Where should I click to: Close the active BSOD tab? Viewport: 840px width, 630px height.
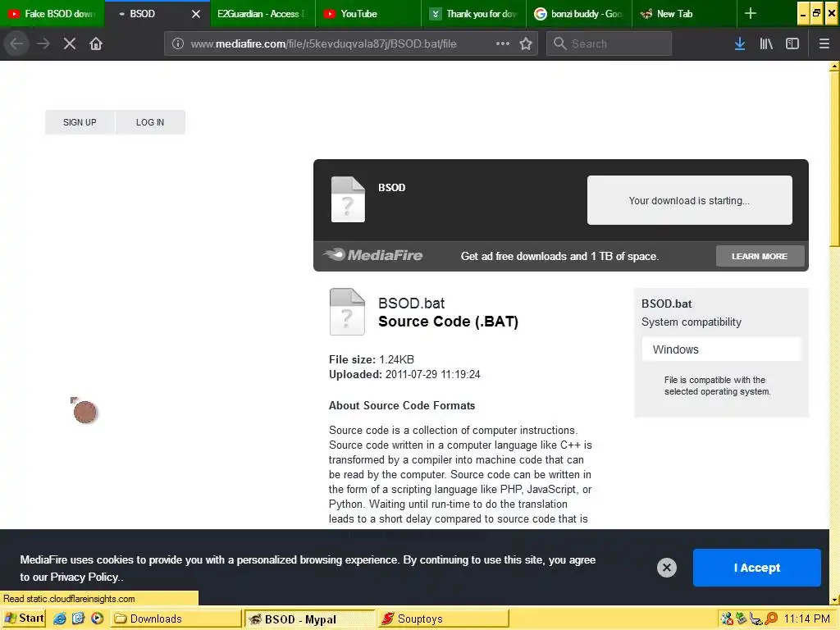point(196,14)
